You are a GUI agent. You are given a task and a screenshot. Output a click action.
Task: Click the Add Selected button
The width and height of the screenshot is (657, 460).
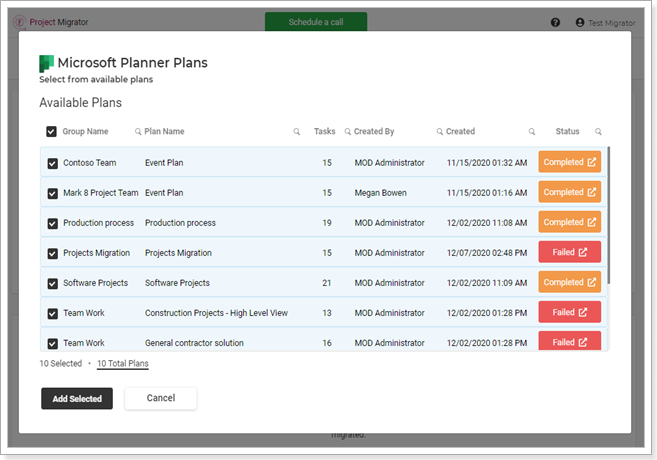pyautogui.click(x=77, y=398)
